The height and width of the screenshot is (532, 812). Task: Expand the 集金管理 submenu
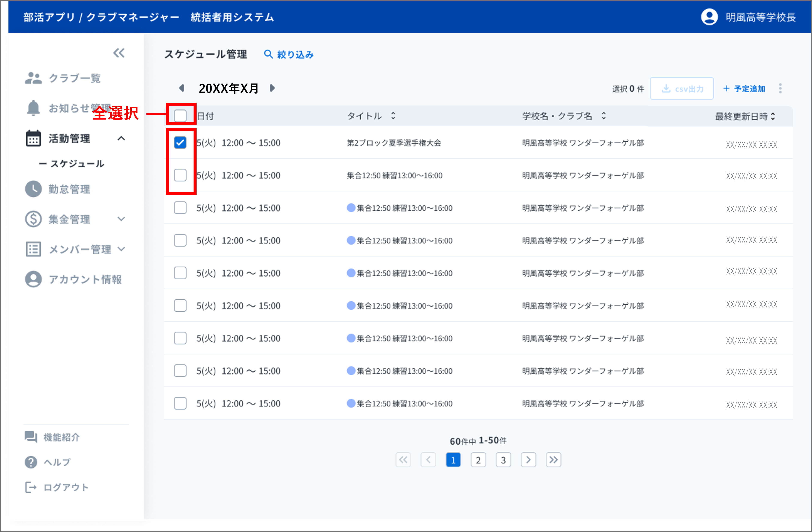click(x=122, y=219)
